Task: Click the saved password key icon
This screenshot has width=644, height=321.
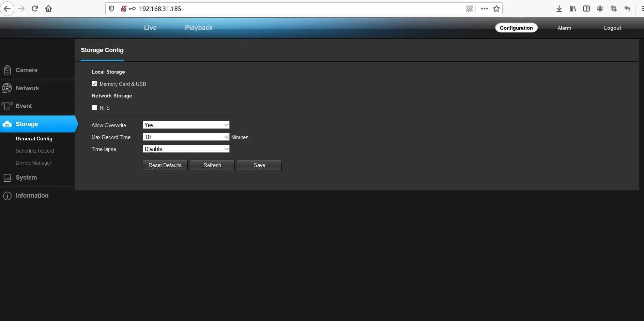Action: coord(132,9)
